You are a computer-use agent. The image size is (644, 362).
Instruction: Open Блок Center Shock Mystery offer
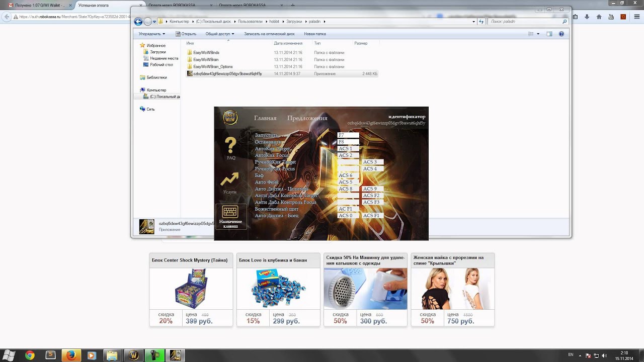[191, 290]
